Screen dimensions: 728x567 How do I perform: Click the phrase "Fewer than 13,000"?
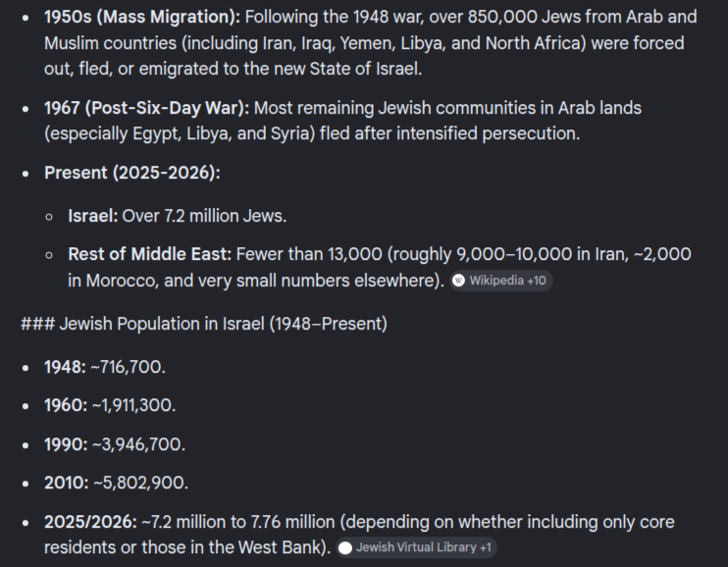tap(309, 254)
